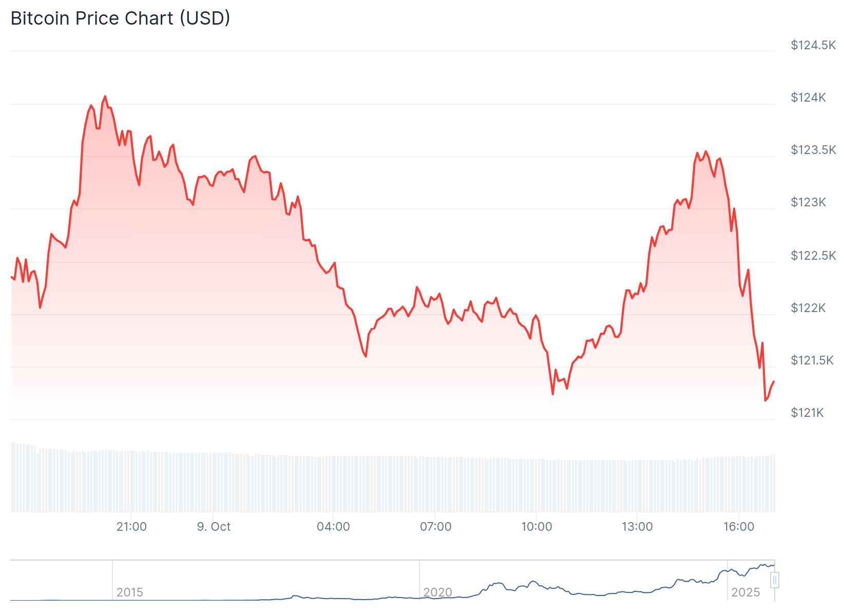Click the $122K price axis label
The width and height of the screenshot is (844, 616).
pos(808,308)
